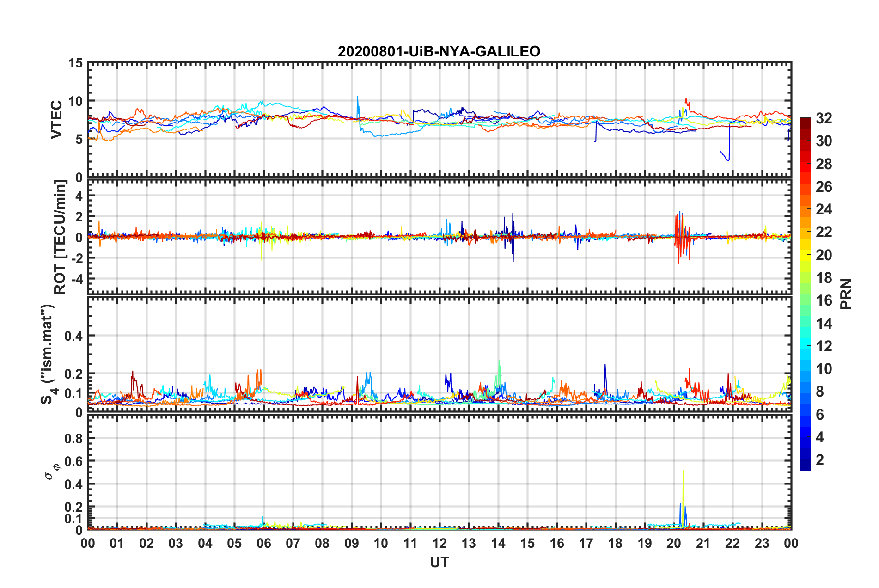
Task: Click the 19 hour tick on UT axis
Action: point(645,543)
